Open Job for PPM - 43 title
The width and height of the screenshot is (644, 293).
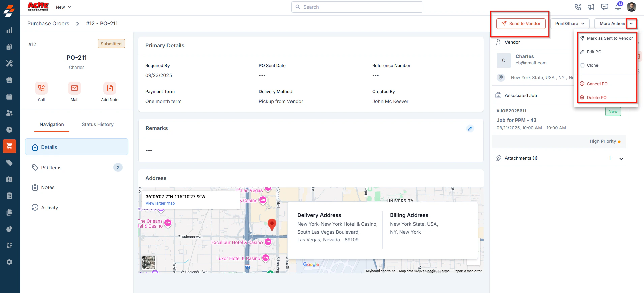pyautogui.click(x=517, y=120)
